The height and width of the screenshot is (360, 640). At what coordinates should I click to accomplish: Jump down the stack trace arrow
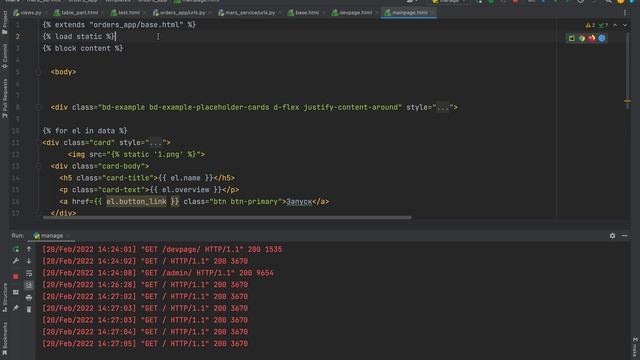tap(29, 261)
